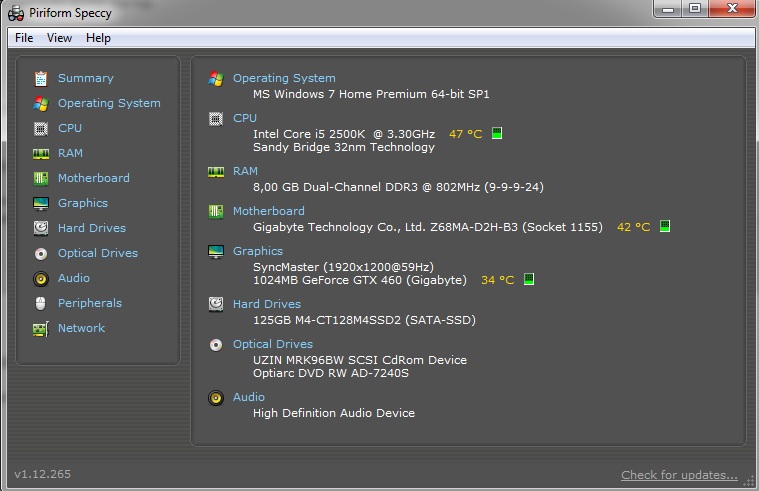Viewport: 759px width, 491px height.
Task: Click the Peripherals mouse icon in sidebar
Action: 41,303
